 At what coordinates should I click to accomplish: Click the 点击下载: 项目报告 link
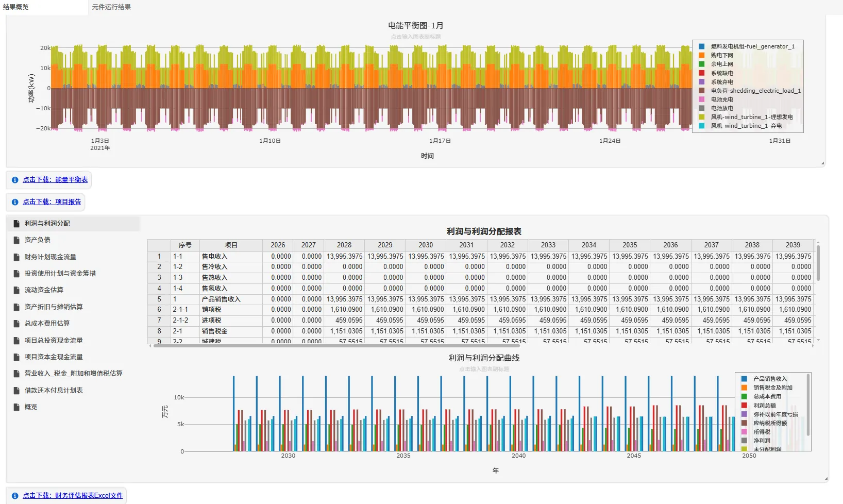tap(52, 202)
